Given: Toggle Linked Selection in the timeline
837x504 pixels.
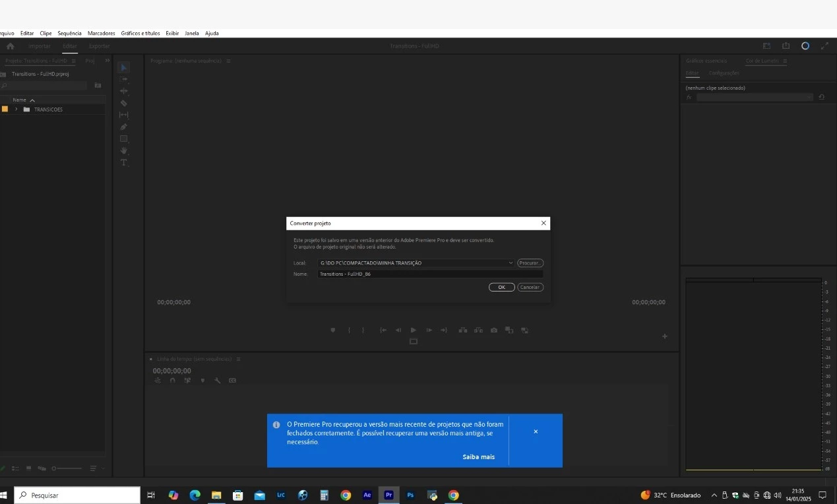Looking at the screenshot, I should coord(187,381).
